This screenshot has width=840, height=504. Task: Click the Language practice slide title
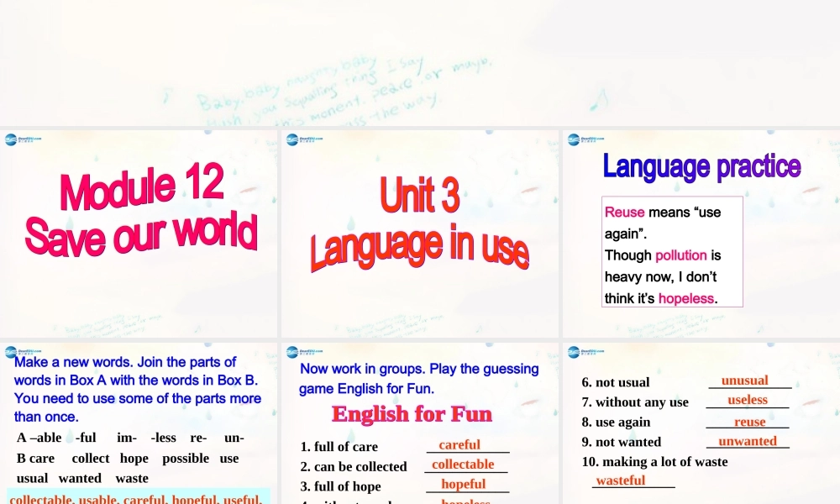pos(702,165)
